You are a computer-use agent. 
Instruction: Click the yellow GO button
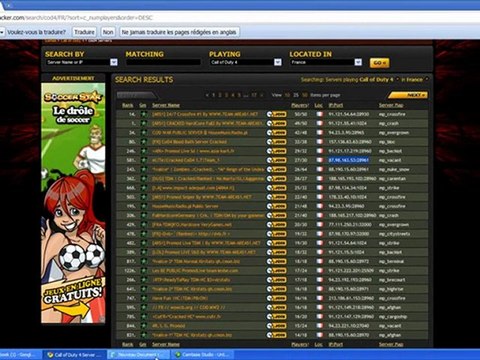point(379,63)
